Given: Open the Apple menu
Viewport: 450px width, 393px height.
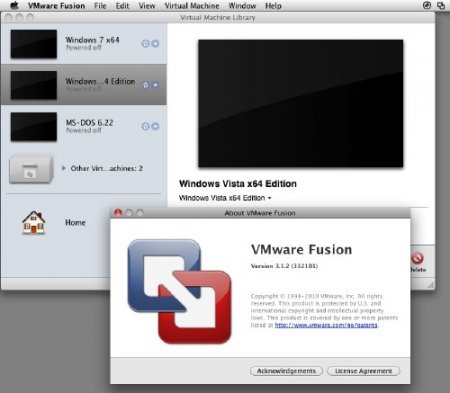Looking at the screenshot, I should [15, 6].
